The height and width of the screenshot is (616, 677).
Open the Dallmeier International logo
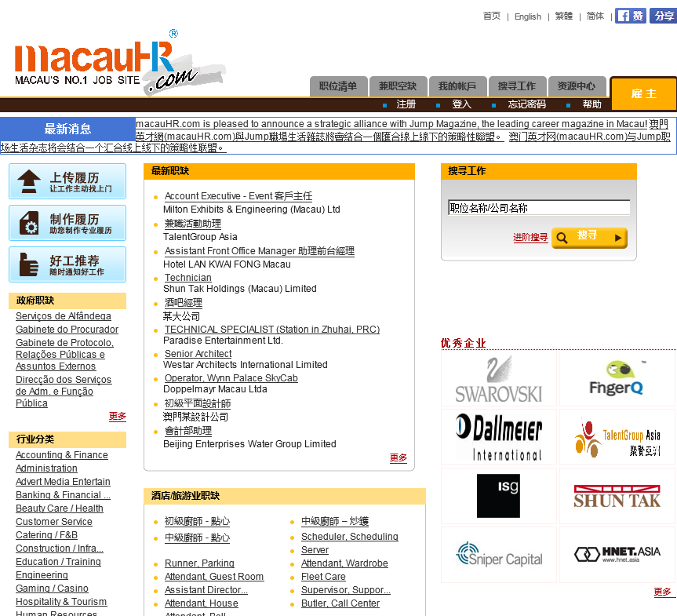[499, 437]
